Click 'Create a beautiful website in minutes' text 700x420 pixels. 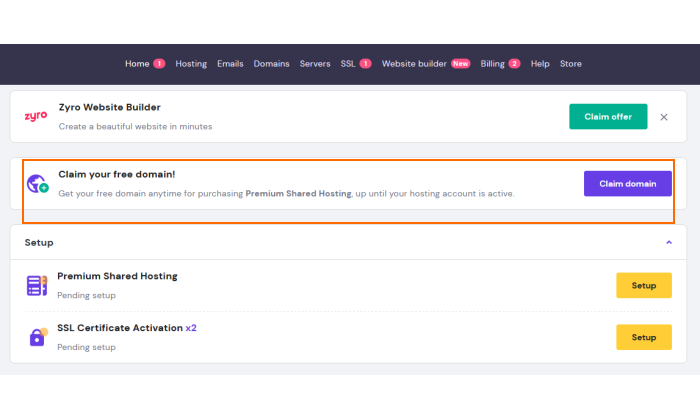(135, 126)
